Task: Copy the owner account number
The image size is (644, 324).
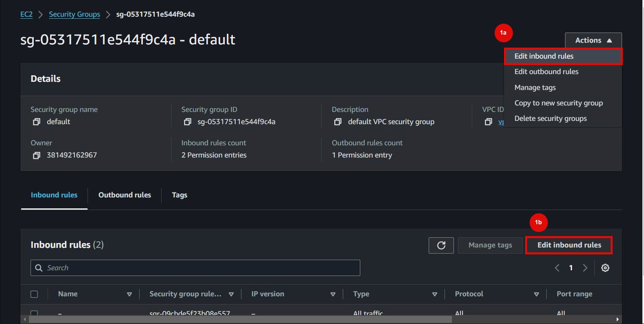Action: click(x=37, y=155)
